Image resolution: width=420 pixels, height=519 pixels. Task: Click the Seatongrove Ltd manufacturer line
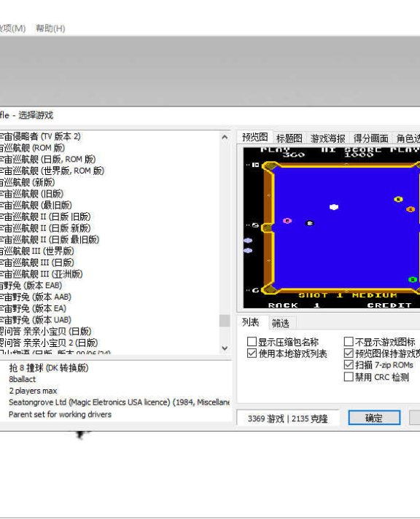[120, 402]
